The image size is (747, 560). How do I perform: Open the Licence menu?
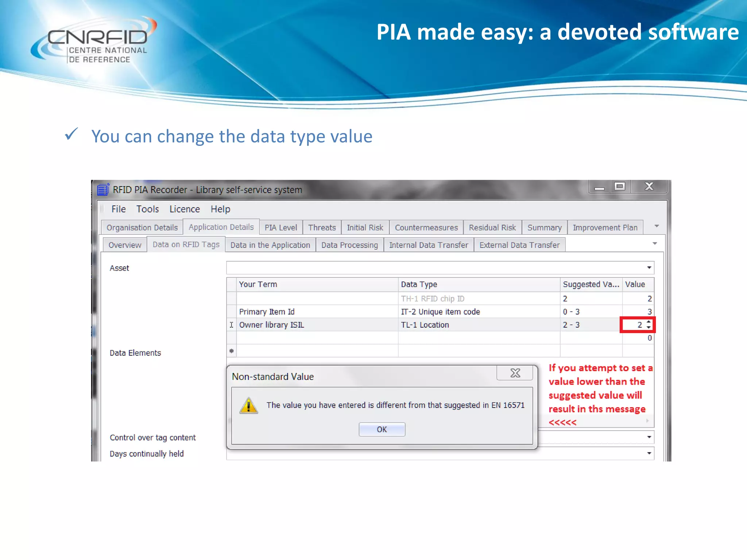click(185, 209)
